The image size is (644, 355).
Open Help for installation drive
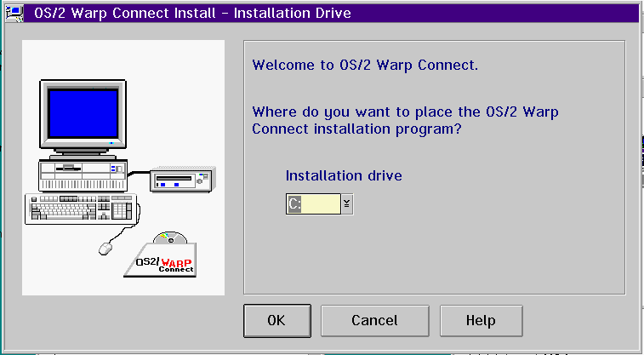[x=481, y=320]
